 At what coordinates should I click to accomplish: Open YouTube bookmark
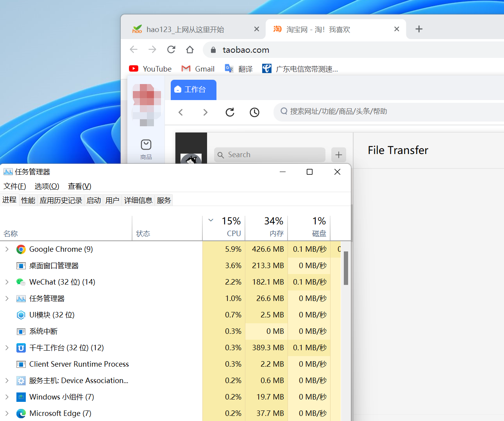pyautogui.click(x=150, y=69)
